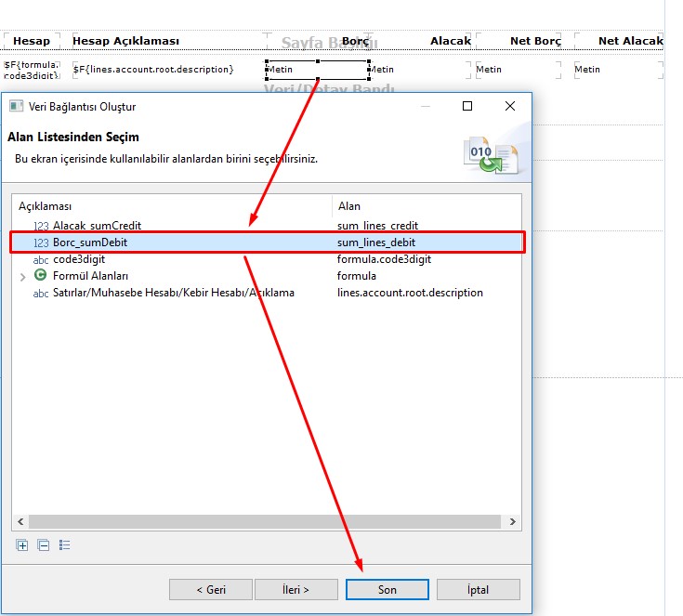Image resolution: width=683 pixels, height=616 pixels.
Task: Click the list view icon below the table
Action: click(x=64, y=545)
